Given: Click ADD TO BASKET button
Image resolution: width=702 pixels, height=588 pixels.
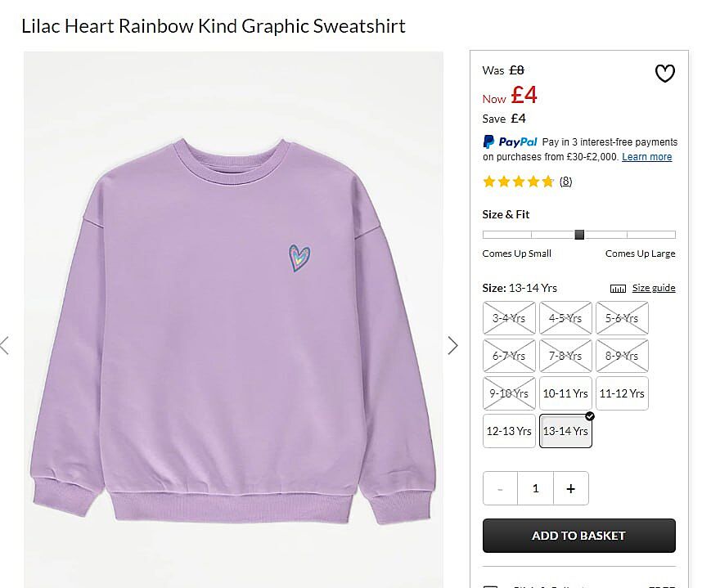Looking at the screenshot, I should point(579,536).
